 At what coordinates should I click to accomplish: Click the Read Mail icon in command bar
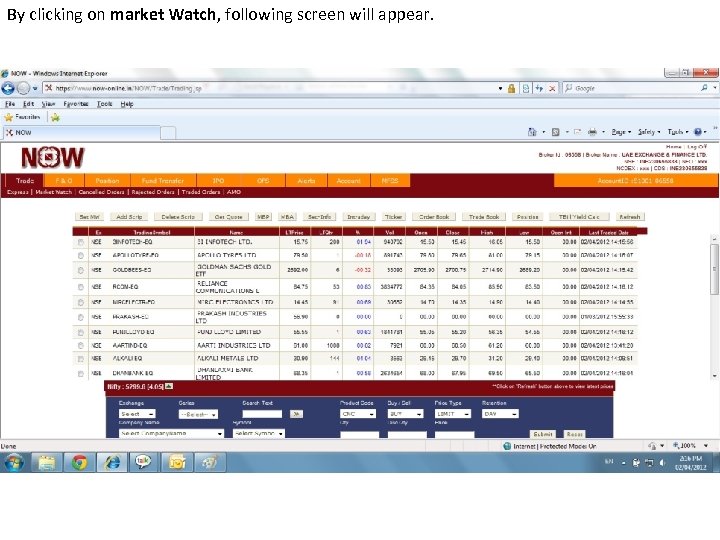pos(577,132)
